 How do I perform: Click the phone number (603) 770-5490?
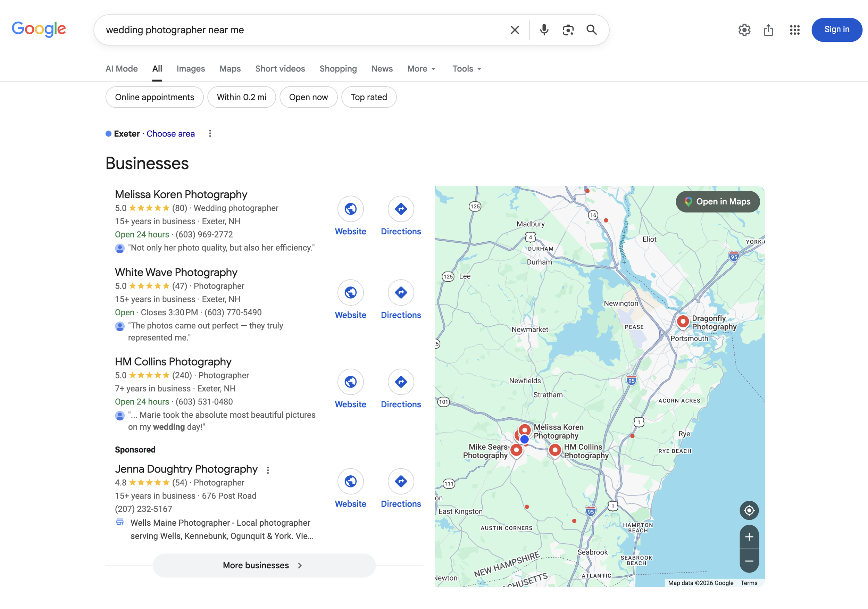coord(233,312)
